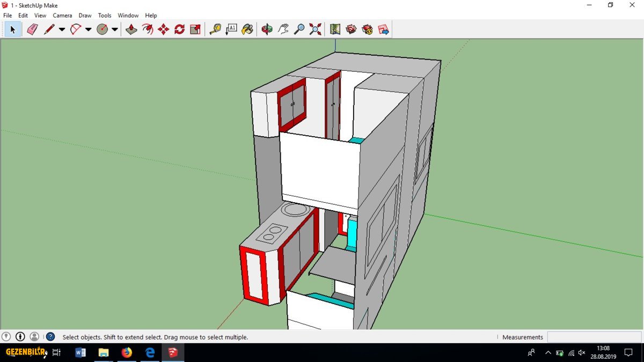The image size is (644, 362).
Task: Click the SketchUp taskbar button
Action: (173, 352)
